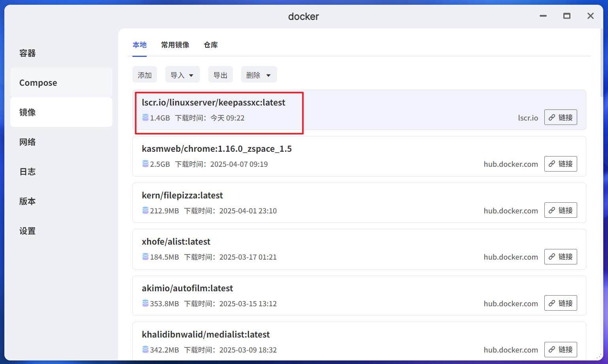The image size is (608, 364).
Task: Select xhofe/alist:latest image title
Action: point(176,242)
